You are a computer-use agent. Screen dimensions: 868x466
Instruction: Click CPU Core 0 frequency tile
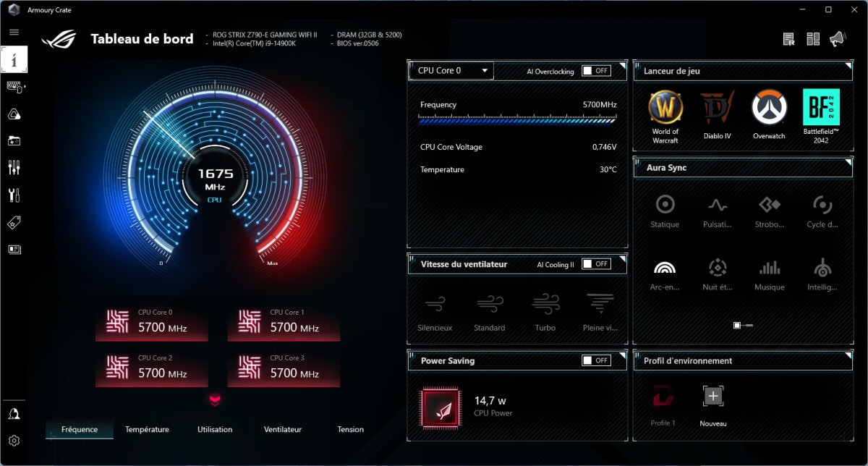pyautogui.click(x=152, y=323)
